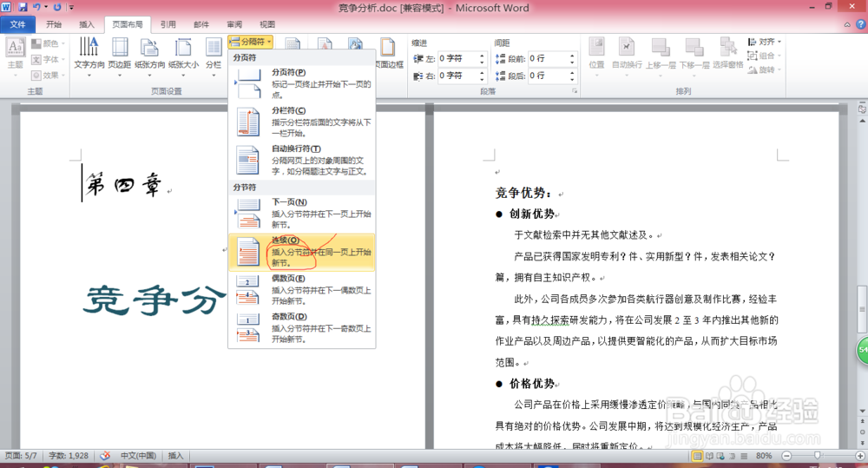Screen dimensions: 868x468
Task: Switch to the 视图 tab
Action: coord(267,24)
